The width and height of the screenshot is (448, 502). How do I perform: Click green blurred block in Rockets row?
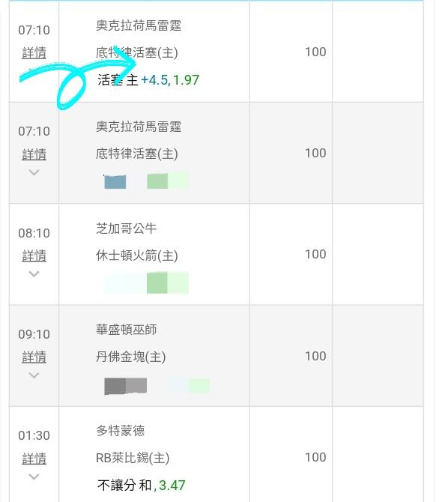157,282
